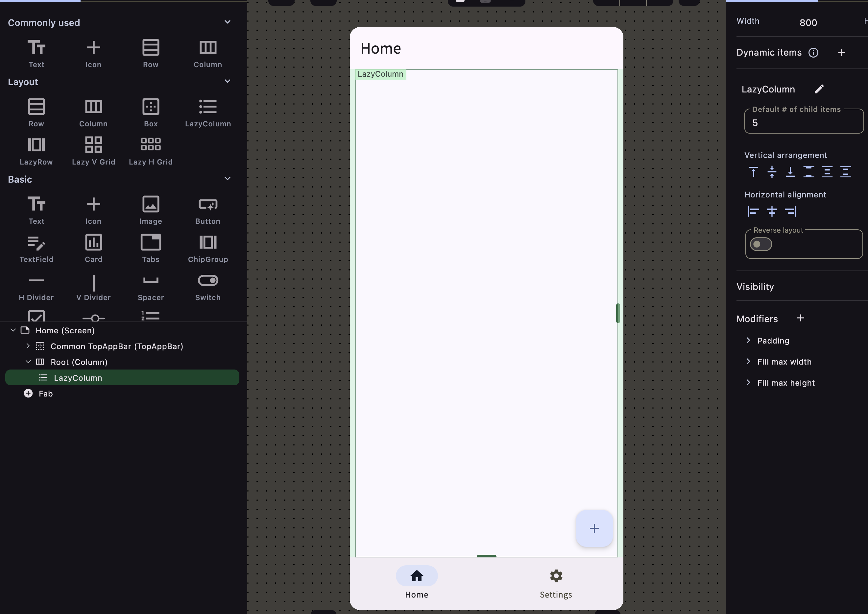Collapse the Commonly used section
The width and height of the screenshot is (868, 614).
227,22
